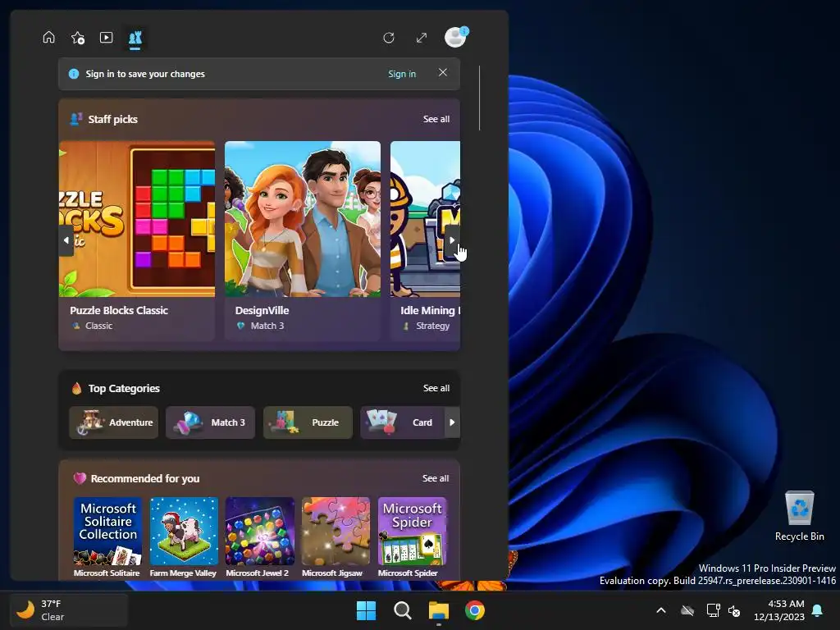Click the OneDrive cloud tray icon

click(687, 610)
